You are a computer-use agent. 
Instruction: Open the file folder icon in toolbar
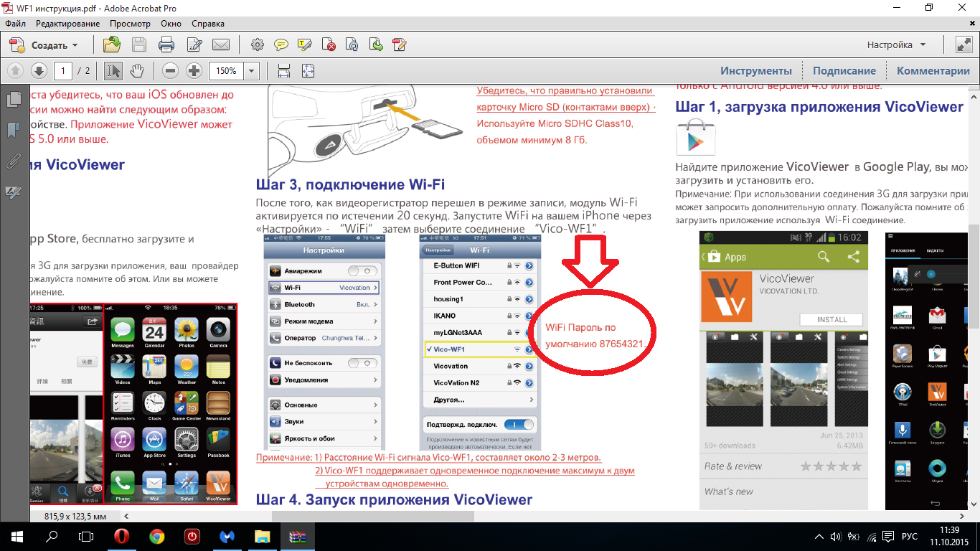point(111,45)
